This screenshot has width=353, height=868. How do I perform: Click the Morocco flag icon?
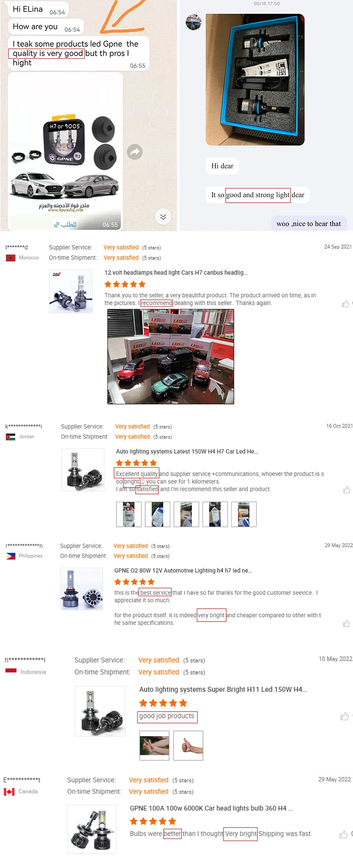(11, 258)
